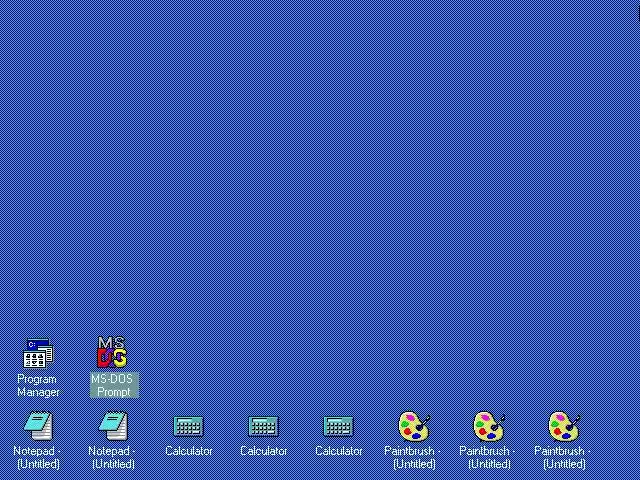
Task: Select the Program Manager minimized icon
Action: pyautogui.click(x=38, y=353)
